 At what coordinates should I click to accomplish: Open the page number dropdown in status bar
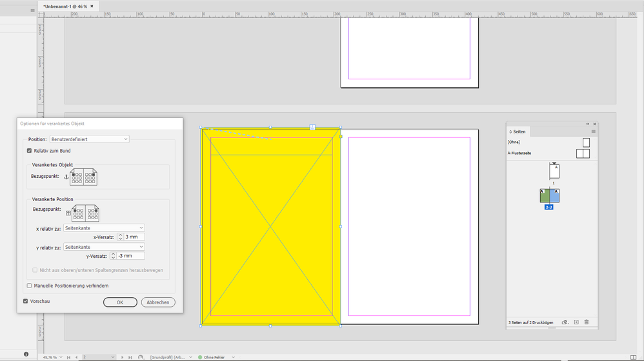tap(112, 357)
